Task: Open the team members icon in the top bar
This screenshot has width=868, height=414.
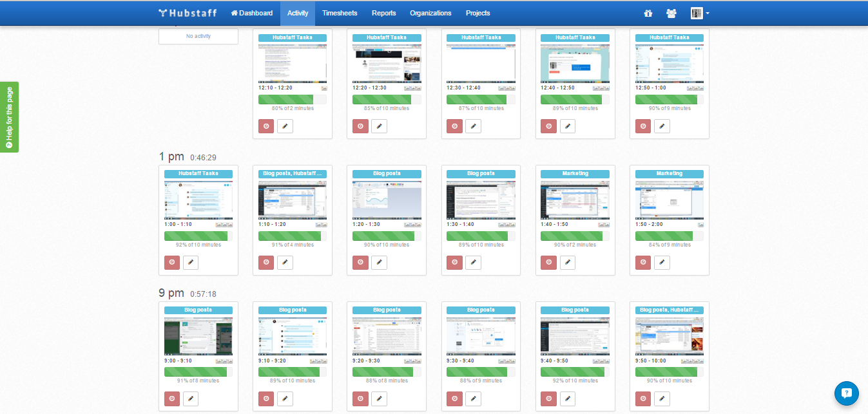Action: click(x=671, y=13)
